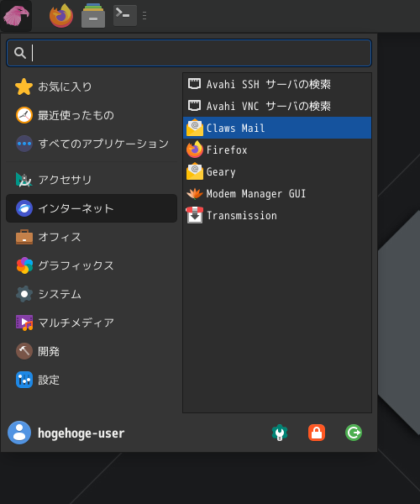The width and height of the screenshot is (420, 504).
Task: Click the green log out icon
Action: [354, 433]
